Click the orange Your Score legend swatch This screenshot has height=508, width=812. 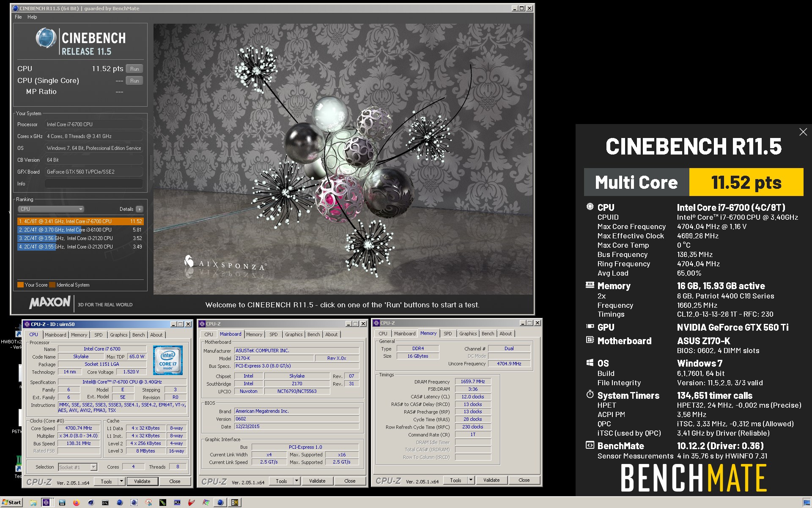(x=20, y=285)
